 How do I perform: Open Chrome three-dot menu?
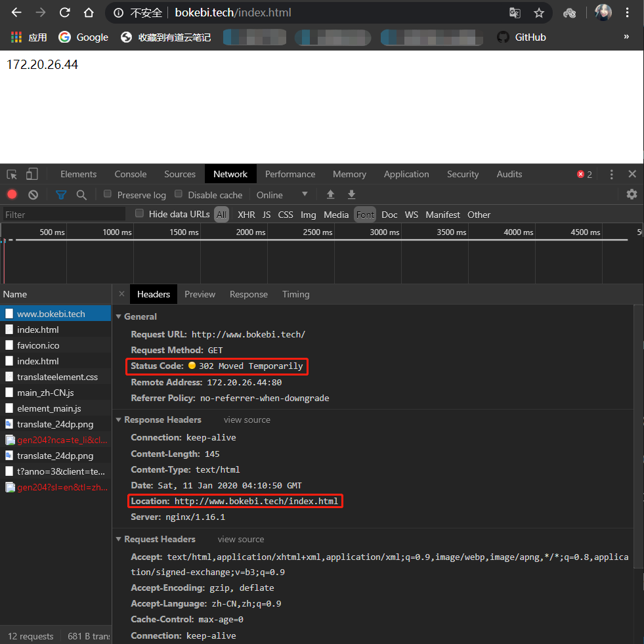click(x=627, y=12)
